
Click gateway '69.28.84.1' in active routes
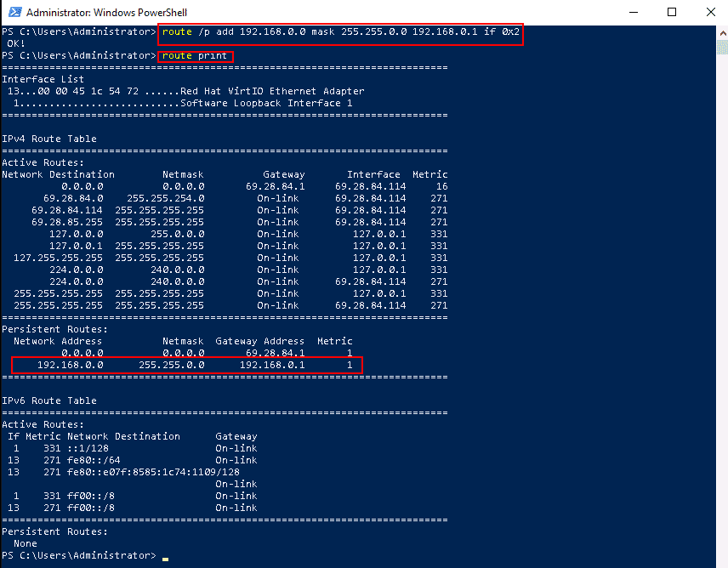(276, 186)
